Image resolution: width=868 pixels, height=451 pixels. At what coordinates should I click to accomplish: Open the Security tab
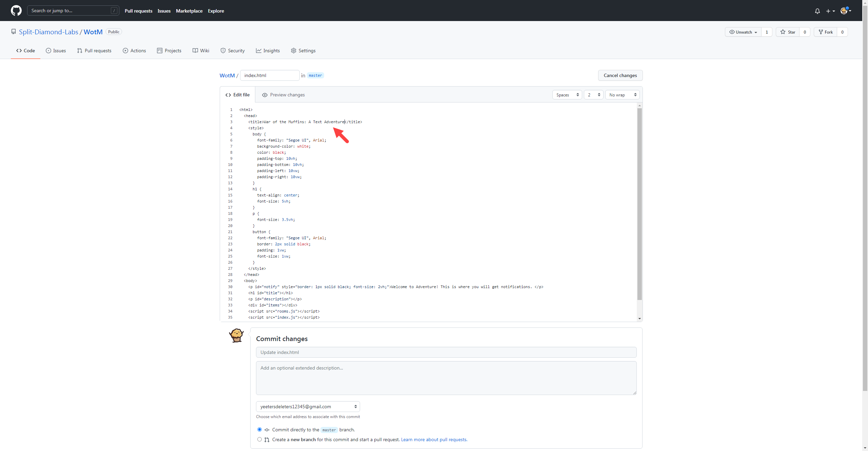click(233, 51)
